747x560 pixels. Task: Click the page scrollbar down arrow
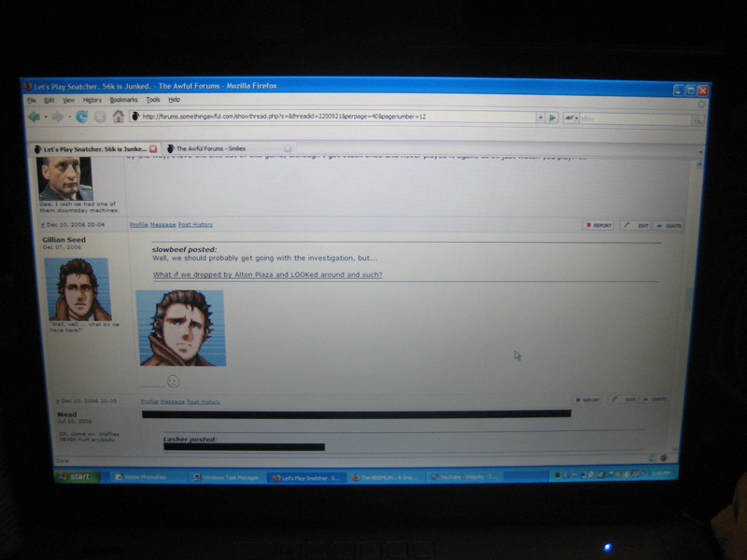[x=674, y=449]
